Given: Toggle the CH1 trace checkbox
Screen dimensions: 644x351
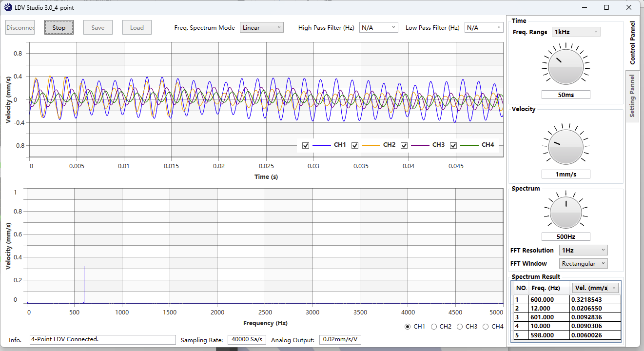Looking at the screenshot, I should pos(306,145).
